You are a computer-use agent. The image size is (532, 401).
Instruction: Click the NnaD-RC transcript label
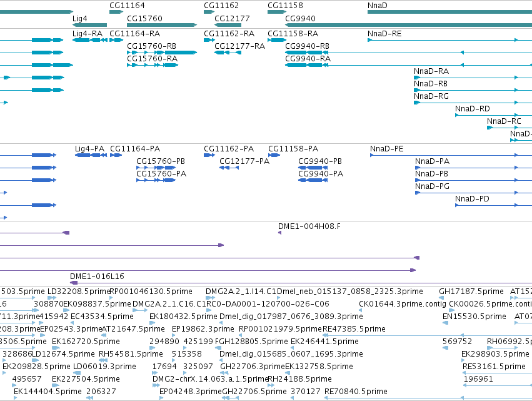(504, 121)
